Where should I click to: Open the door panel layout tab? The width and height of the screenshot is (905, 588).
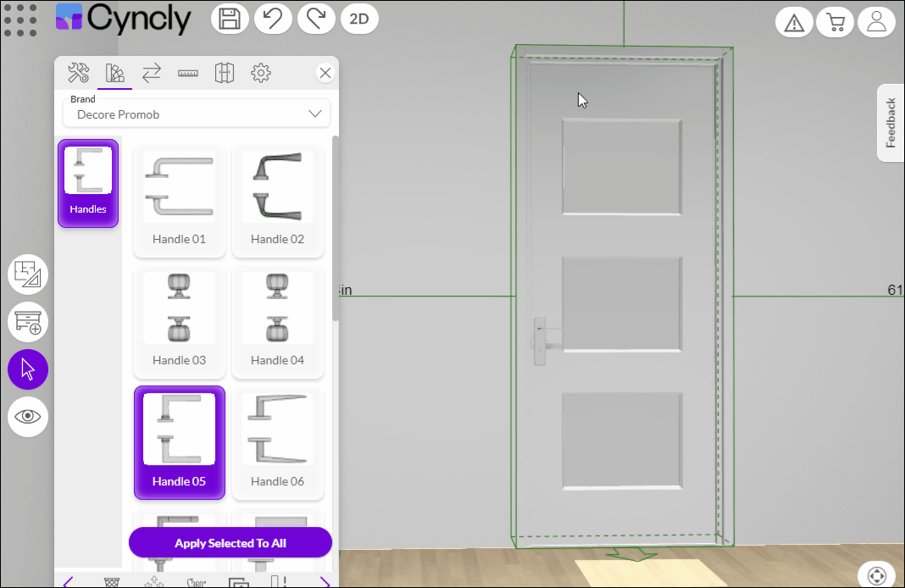point(225,73)
